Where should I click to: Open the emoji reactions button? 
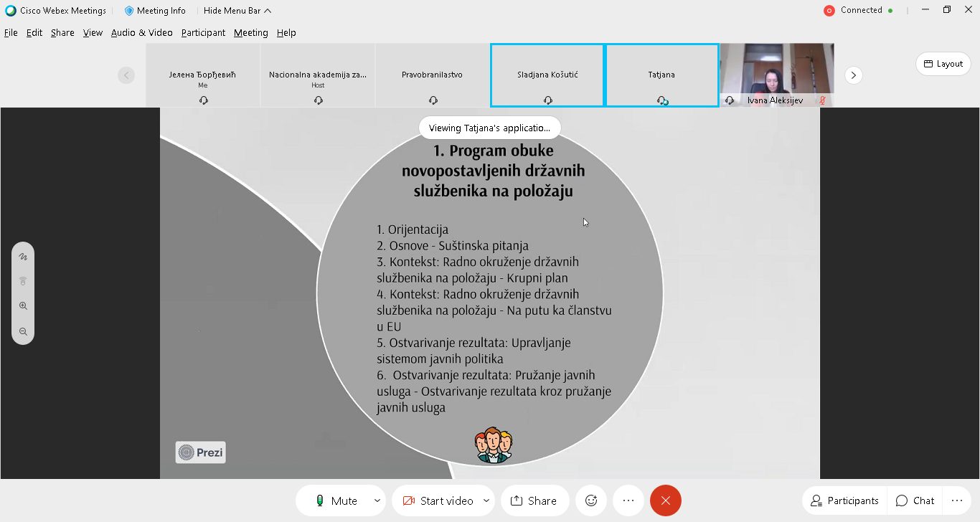pyautogui.click(x=591, y=500)
